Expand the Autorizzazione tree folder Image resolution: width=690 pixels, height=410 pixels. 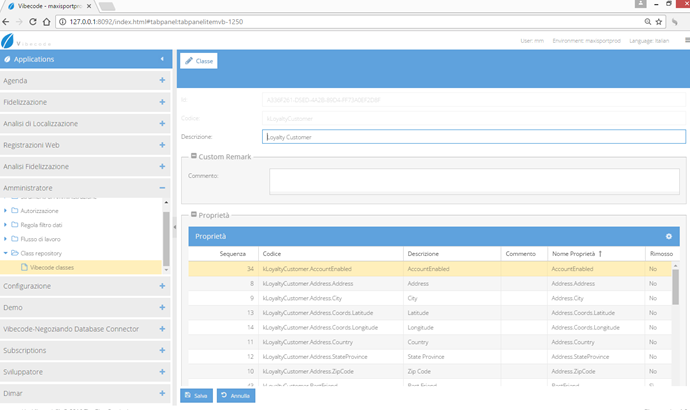5,211
